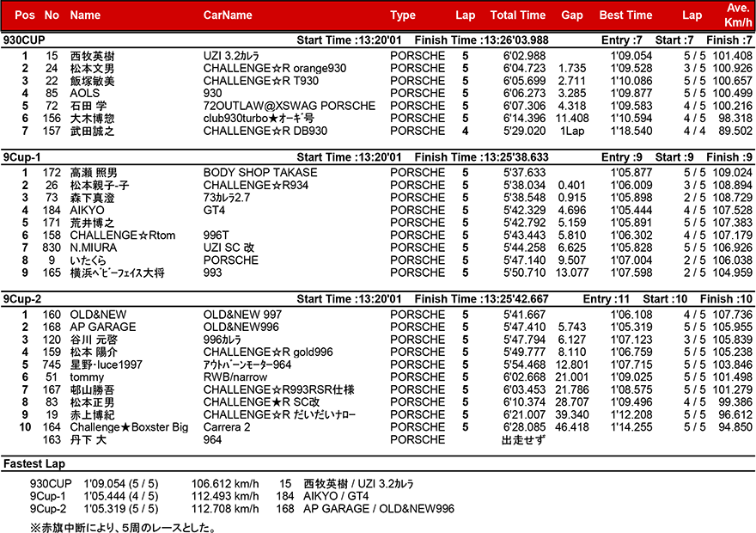The height and width of the screenshot is (533, 756).
Task: Click fastest lap entry "AP GARAGE / OLD&NEW996"
Action: [x=379, y=509]
